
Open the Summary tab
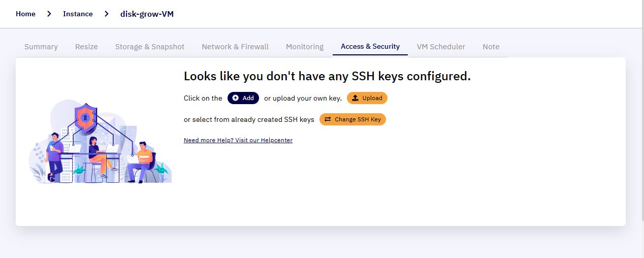(41, 47)
